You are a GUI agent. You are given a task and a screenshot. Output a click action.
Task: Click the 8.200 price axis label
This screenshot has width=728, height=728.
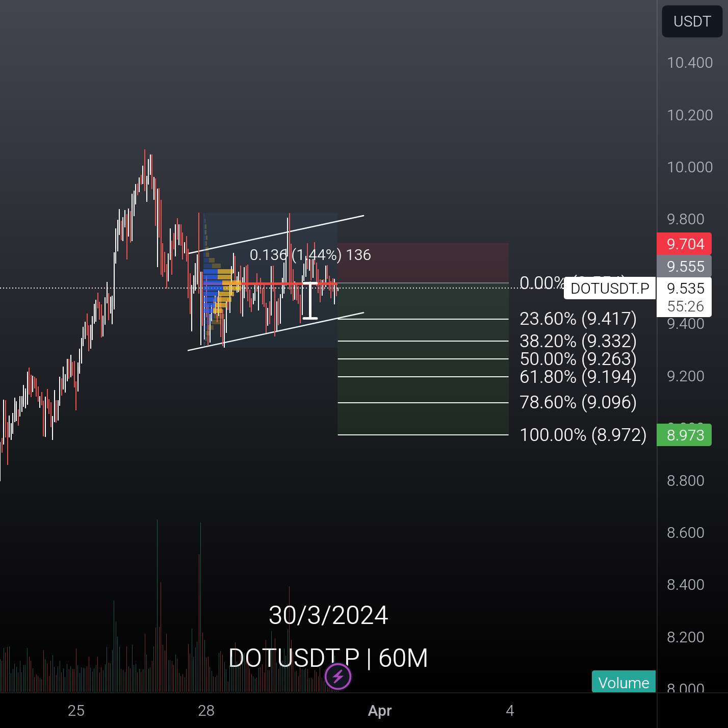686,637
